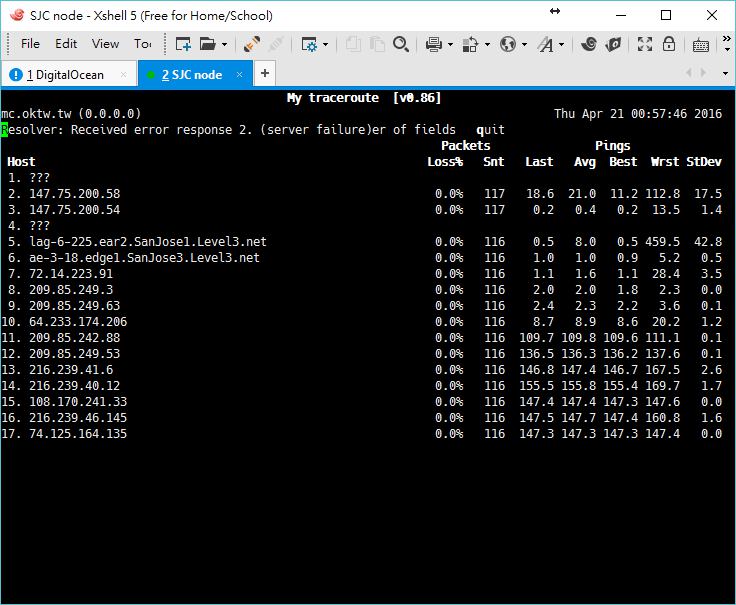Click the Paste icon in toolbar

pyautogui.click(x=376, y=44)
